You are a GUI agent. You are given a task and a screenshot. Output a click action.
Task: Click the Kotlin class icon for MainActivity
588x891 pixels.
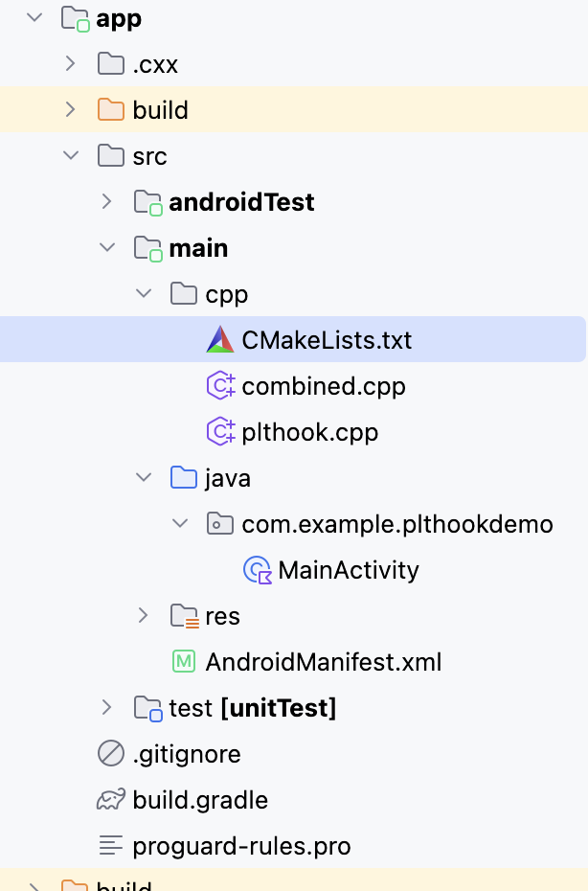(x=257, y=570)
